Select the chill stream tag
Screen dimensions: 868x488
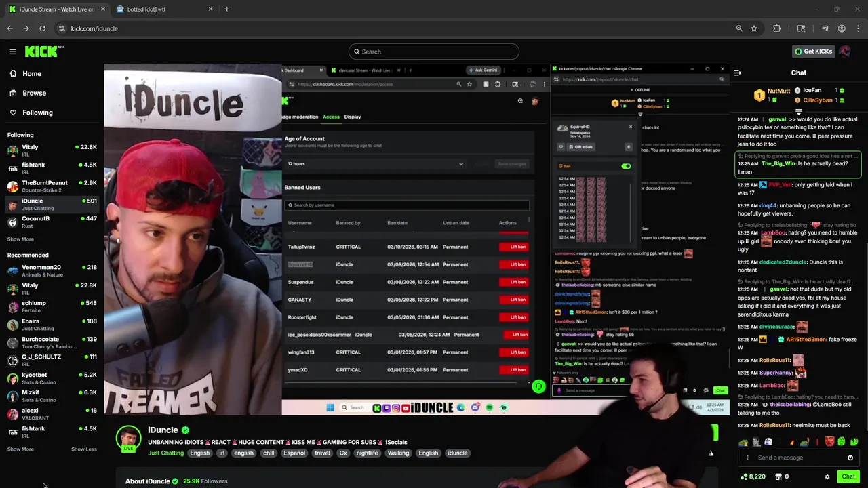(x=269, y=453)
